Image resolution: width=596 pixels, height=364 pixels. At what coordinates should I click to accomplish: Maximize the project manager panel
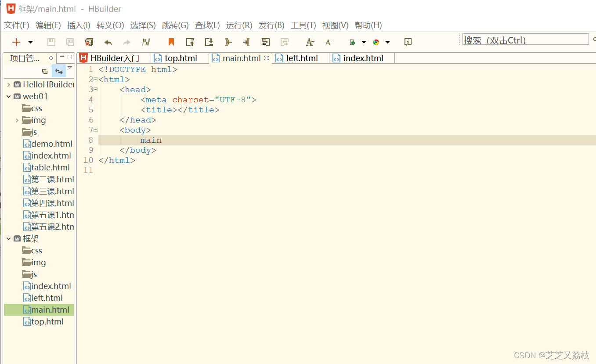70,57
